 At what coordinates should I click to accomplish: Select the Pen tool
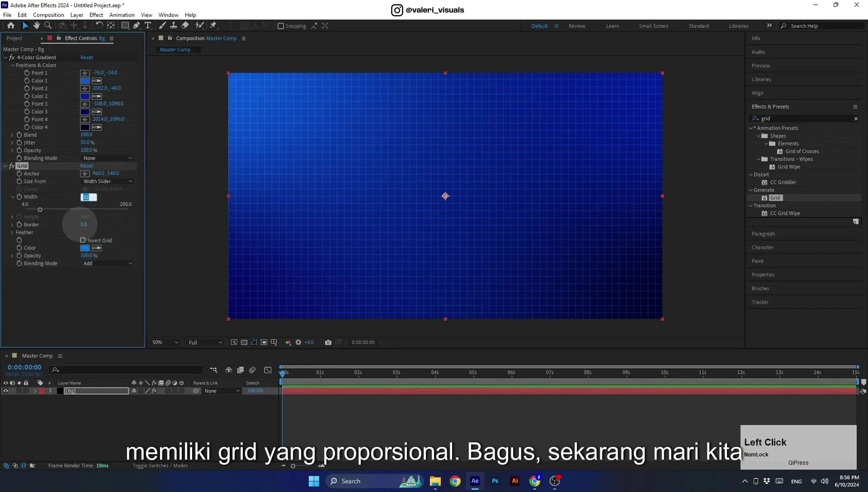tap(137, 26)
